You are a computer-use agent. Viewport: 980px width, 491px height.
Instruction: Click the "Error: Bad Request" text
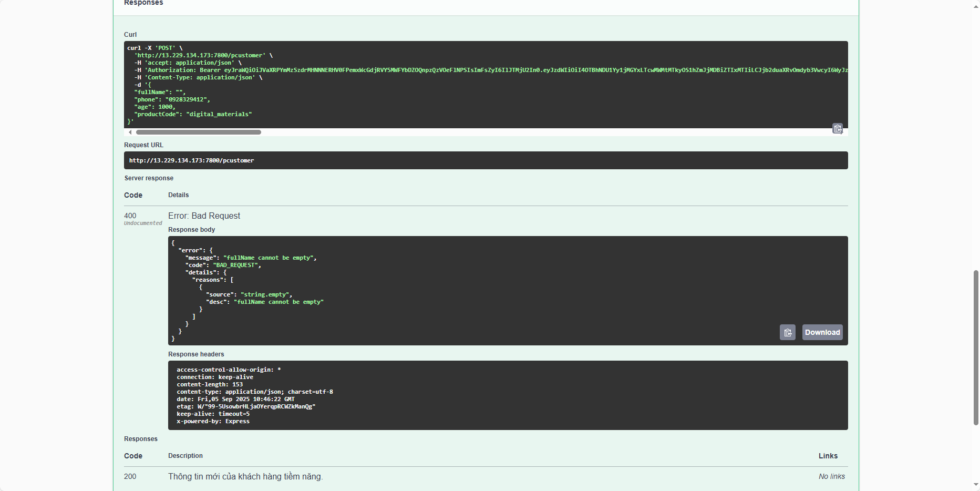[x=204, y=216]
